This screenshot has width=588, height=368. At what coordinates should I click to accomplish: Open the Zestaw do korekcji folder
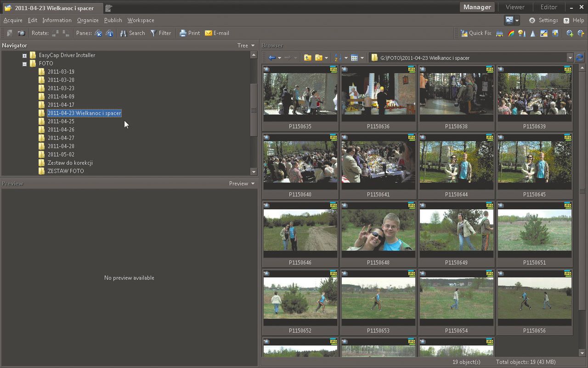pos(70,163)
